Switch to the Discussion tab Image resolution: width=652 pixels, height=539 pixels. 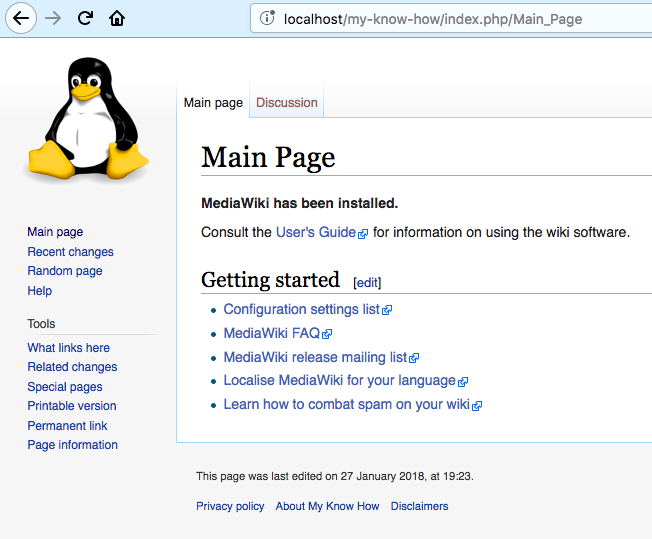286,103
